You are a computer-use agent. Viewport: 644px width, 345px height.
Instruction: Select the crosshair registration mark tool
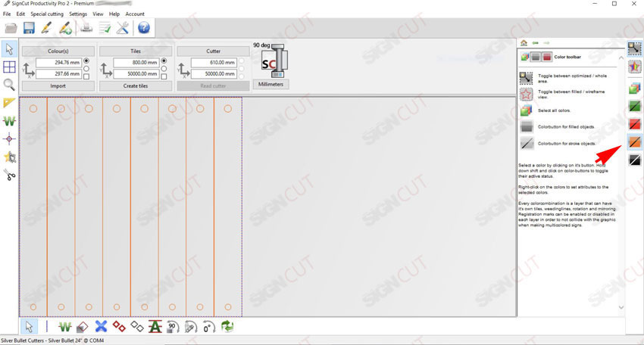coord(9,139)
